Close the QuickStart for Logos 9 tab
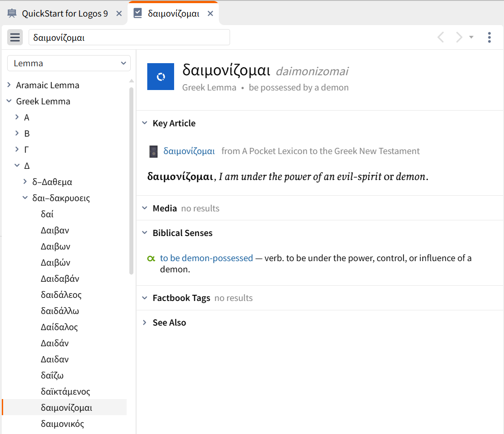The width and height of the screenshot is (504, 434). coord(119,13)
